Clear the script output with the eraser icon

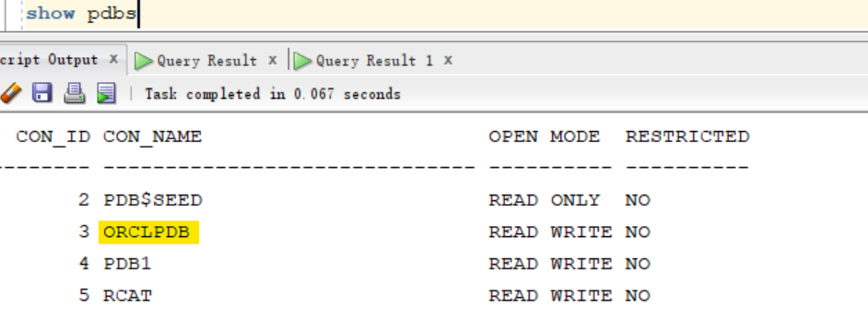[10, 93]
